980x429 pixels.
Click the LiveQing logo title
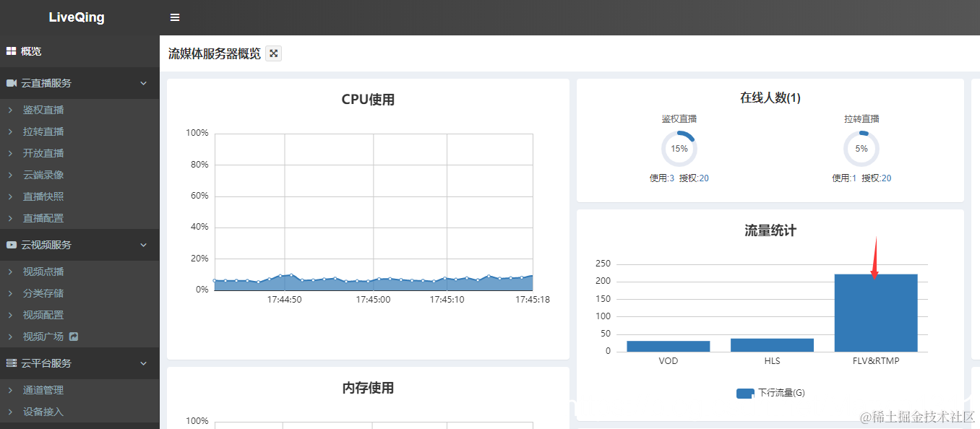[77, 17]
